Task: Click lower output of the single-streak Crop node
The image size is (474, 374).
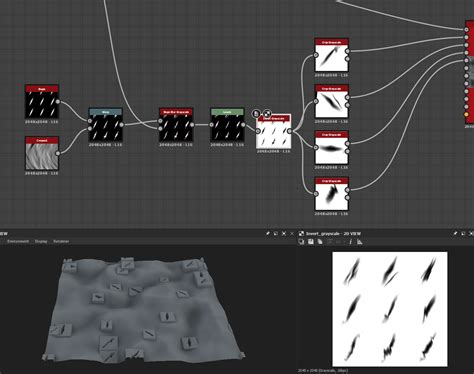Action: coord(348,59)
